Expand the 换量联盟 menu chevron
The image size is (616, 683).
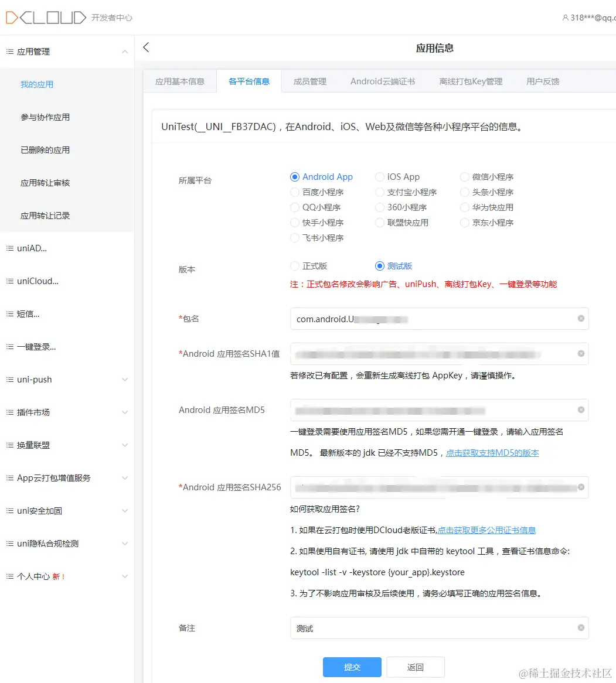(x=125, y=445)
